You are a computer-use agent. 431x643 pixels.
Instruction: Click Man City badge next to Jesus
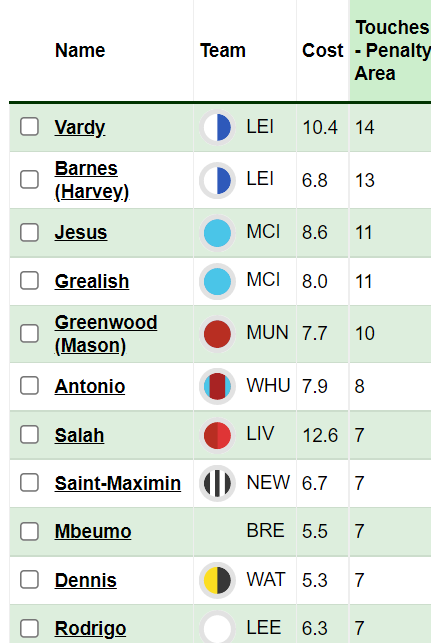217,233
